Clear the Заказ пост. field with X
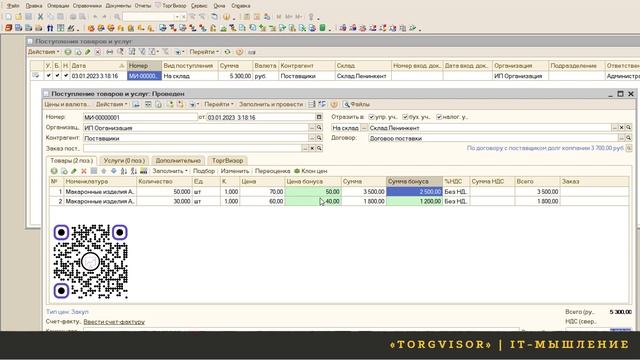The width and height of the screenshot is (640, 360). (312, 148)
